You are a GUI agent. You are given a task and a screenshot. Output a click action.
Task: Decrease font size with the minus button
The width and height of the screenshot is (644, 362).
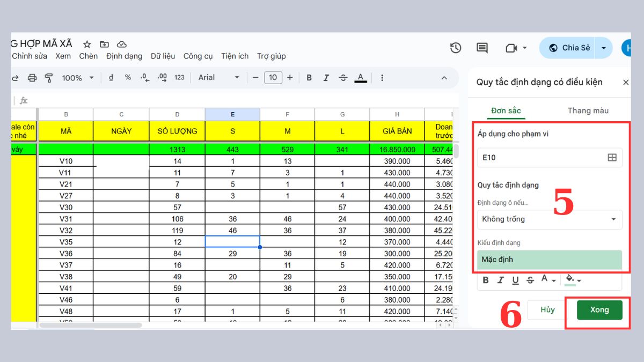(255, 78)
